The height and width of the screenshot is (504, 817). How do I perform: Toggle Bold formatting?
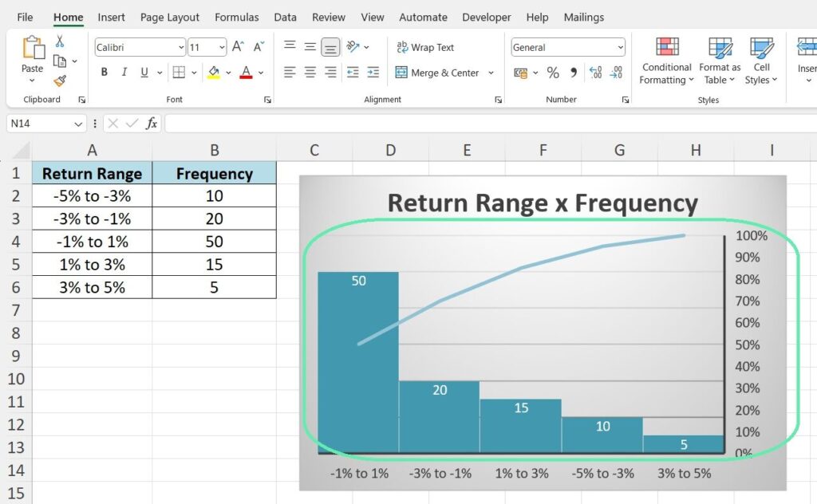pos(105,73)
